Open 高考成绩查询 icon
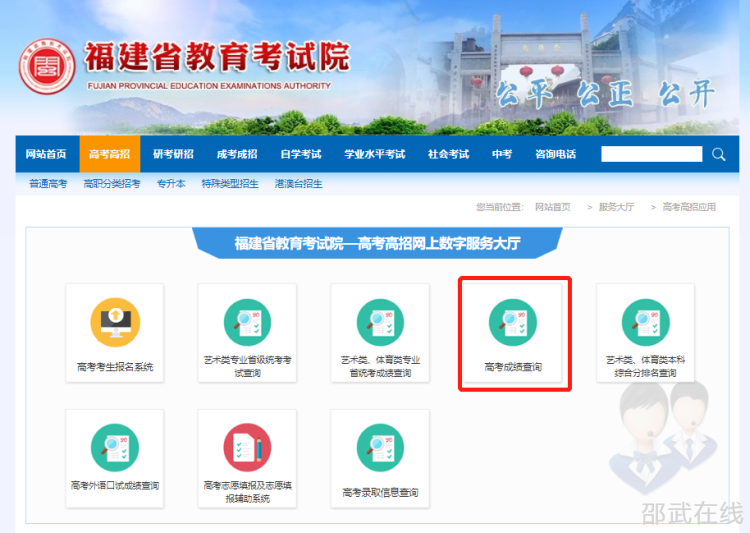This screenshot has width=750, height=533. coord(513,322)
